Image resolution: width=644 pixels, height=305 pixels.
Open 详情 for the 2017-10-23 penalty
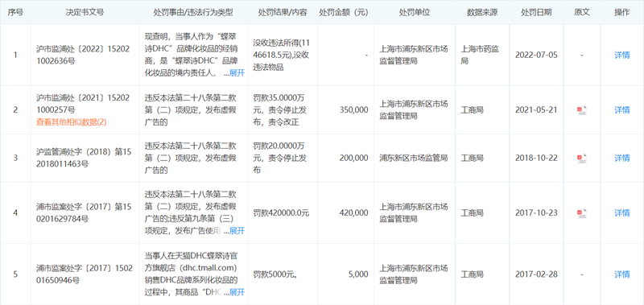621,213
